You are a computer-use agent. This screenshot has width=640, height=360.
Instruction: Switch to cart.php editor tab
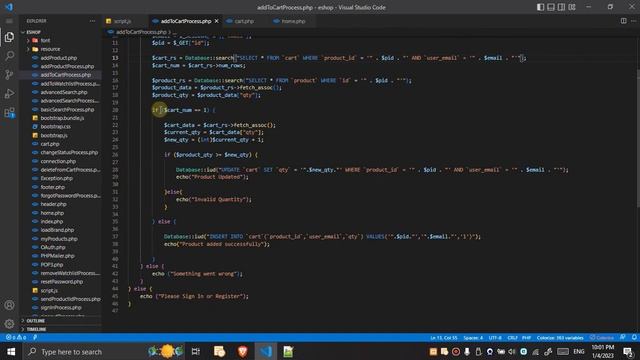[244, 21]
